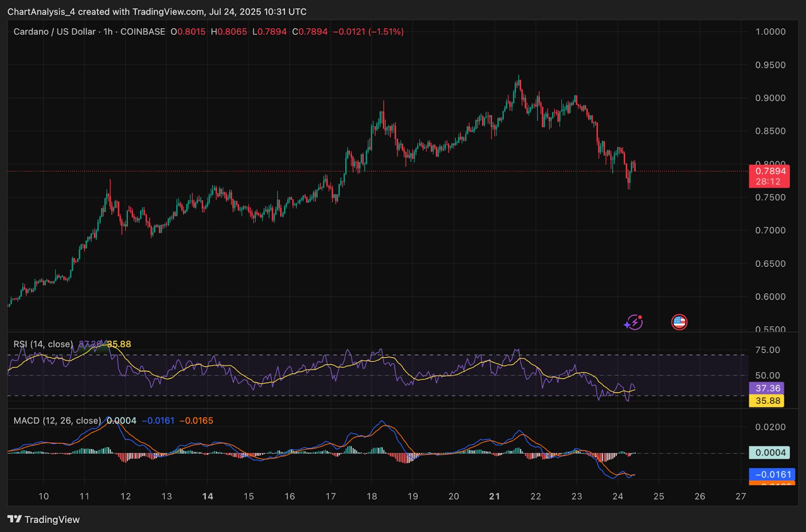The width and height of the screenshot is (806, 532).
Task: Click date 27 on the time axis
Action: (741, 497)
